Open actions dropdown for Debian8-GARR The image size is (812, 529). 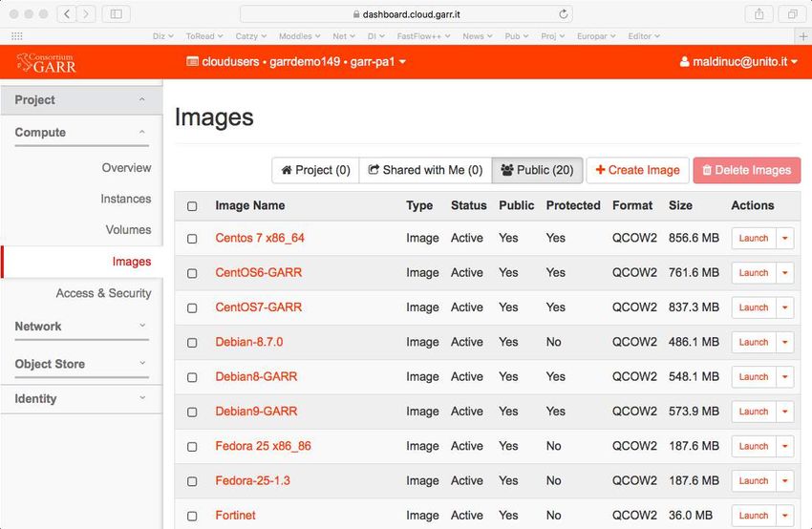click(785, 377)
